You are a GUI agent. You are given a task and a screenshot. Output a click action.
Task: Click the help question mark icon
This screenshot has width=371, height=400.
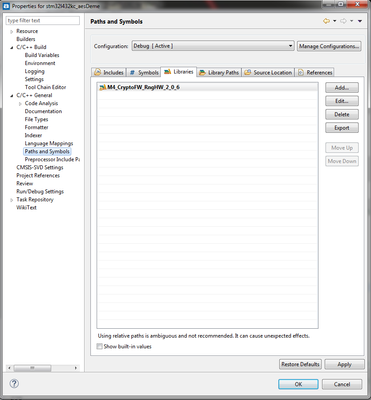pyautogui.click(x=14, y=384)
